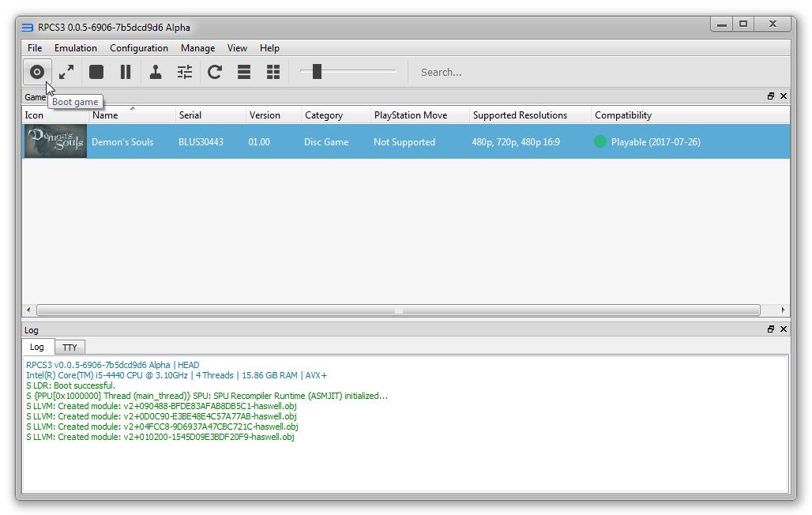Click the BLUS30443 serial cell
This screenshot has height=515, width=812.
pos(201,142)
